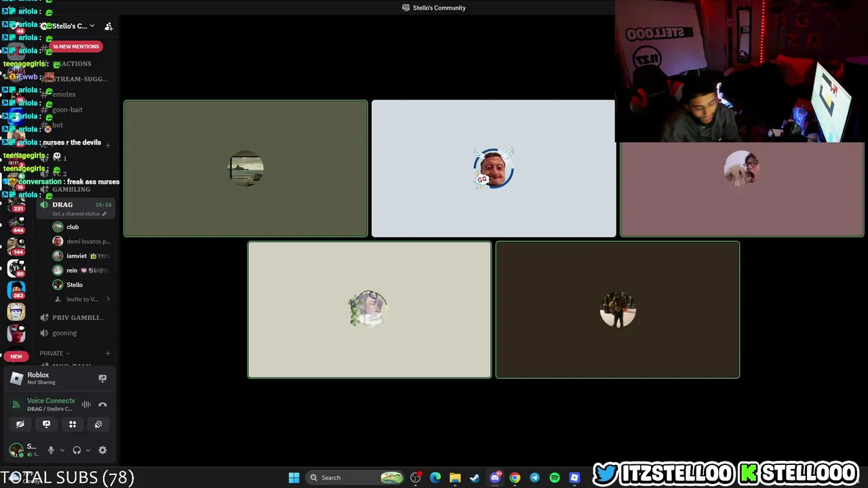
Task: Open headphone output options chevron
Action: (87, 450)
